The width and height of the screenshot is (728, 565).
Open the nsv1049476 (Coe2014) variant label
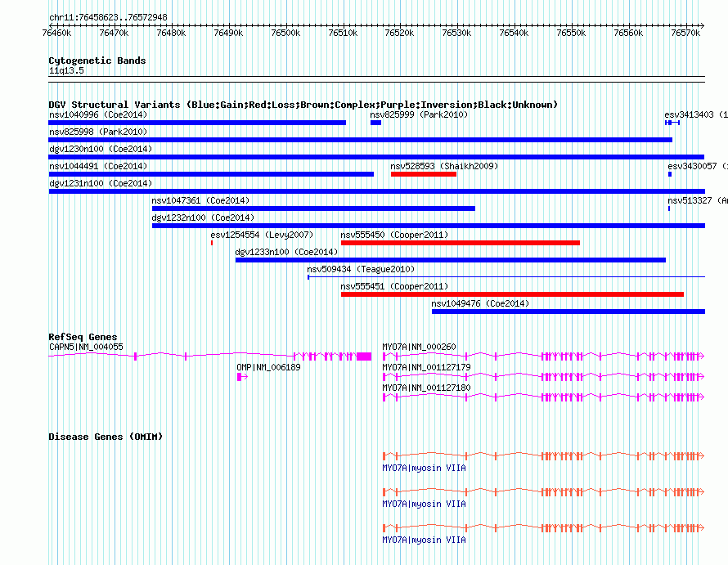coord(480,303)
